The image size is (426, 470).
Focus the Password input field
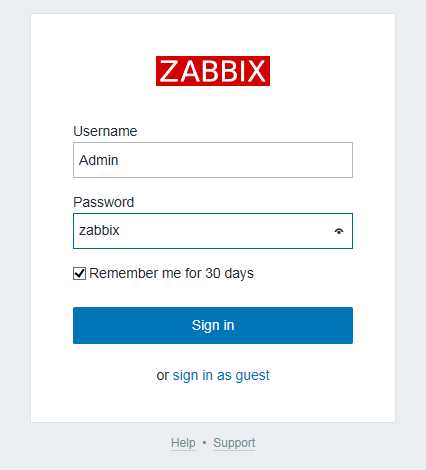(213, 231)
